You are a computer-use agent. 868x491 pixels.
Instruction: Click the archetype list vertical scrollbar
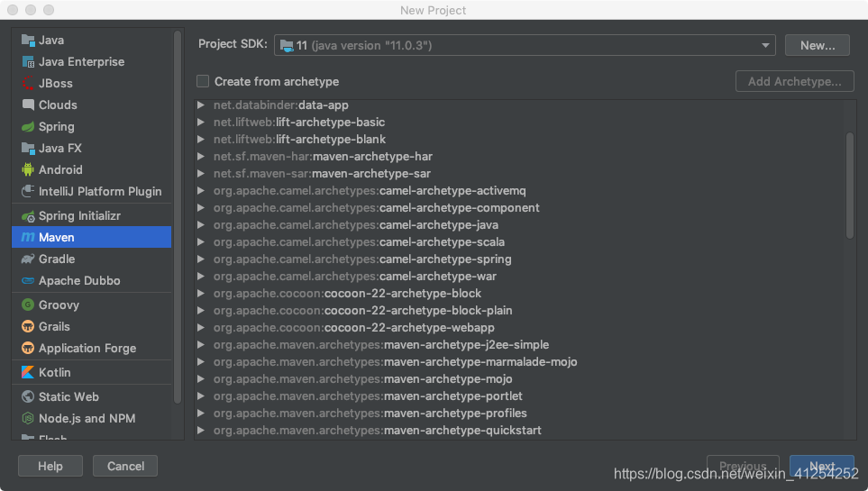850,186
